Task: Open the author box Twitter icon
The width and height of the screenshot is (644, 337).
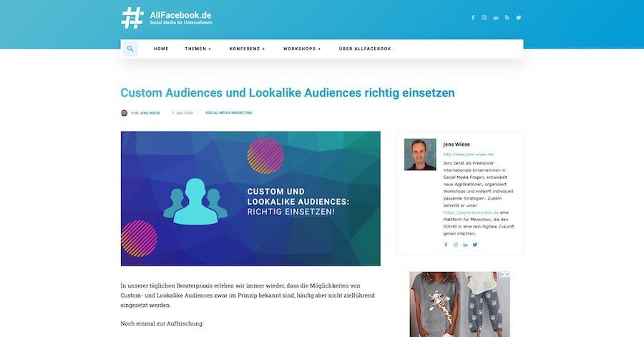Action: pos(475,245)
